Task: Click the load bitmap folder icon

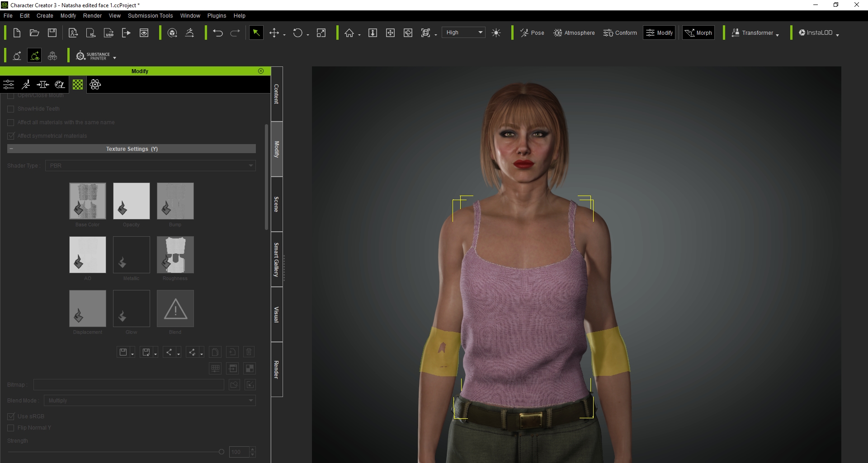Action: coord(234,384)
